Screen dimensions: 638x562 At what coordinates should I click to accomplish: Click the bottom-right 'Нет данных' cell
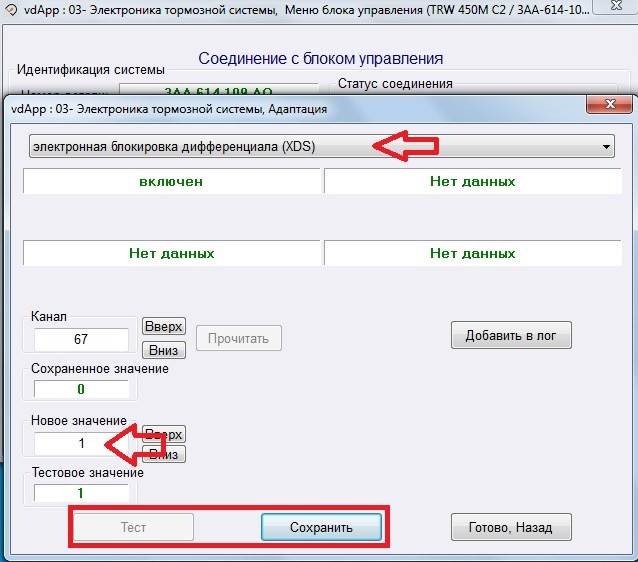[x=473, y=253]
